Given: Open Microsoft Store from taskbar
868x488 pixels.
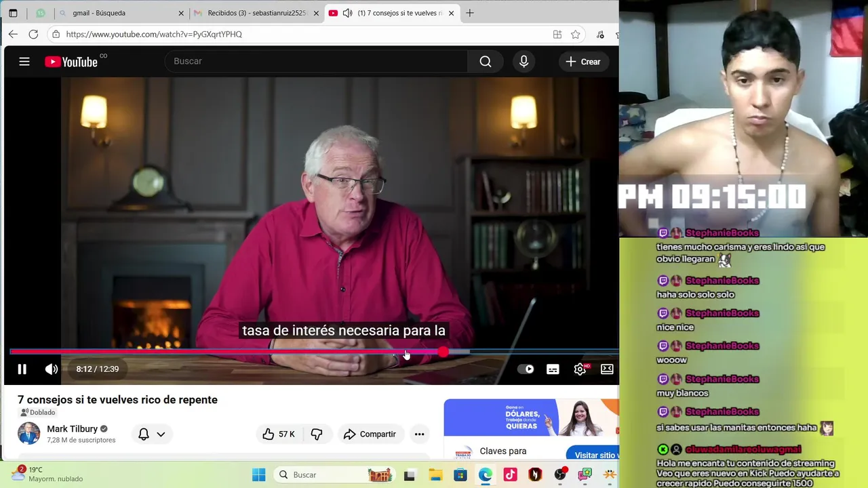Looking at the screenshot, I should pyautogui.click(x=460, y=475).
